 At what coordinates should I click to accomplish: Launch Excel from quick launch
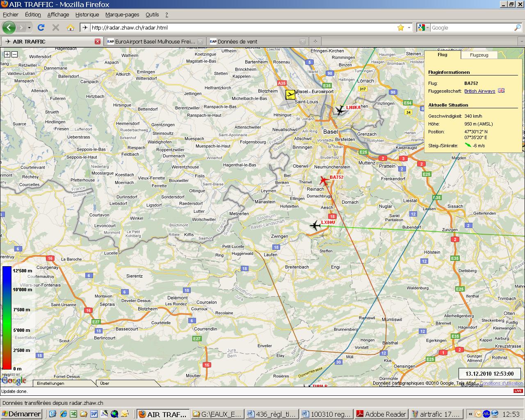[x=73, y=414]
